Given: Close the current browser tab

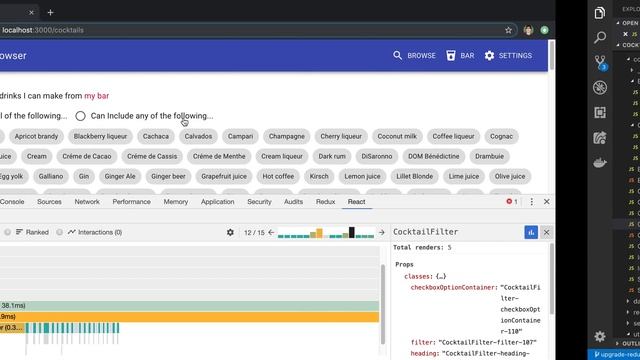Looking at the screenshot, I should pyautogui.click(x=31, y=13).
